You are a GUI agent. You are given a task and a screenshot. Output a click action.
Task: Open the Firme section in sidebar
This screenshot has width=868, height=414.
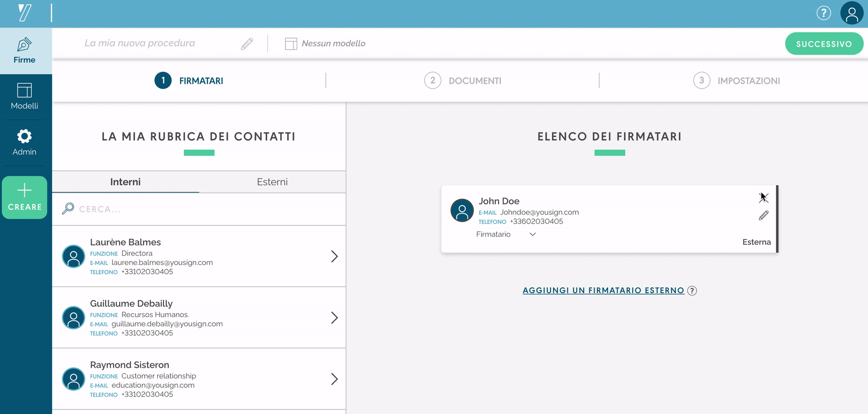point(24,51)
